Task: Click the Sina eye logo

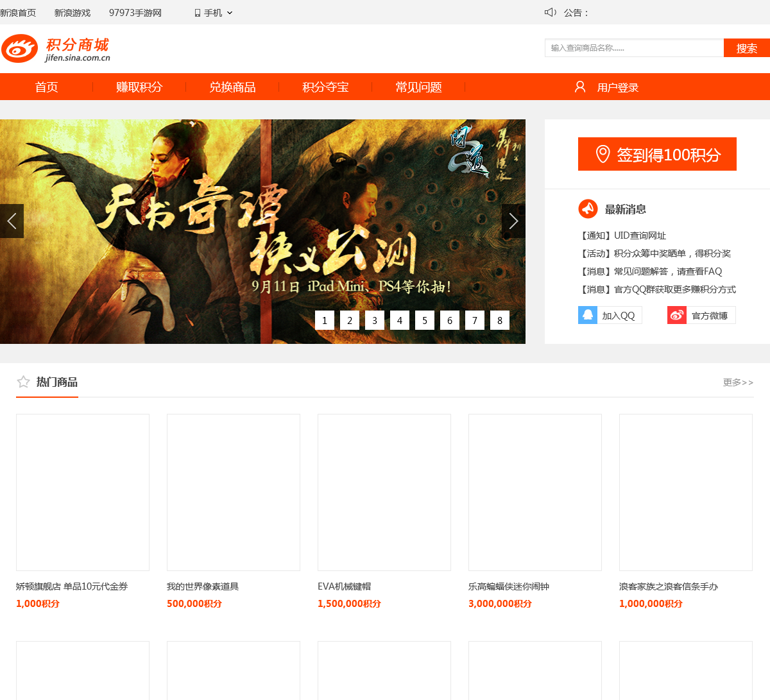Action: 19,49
